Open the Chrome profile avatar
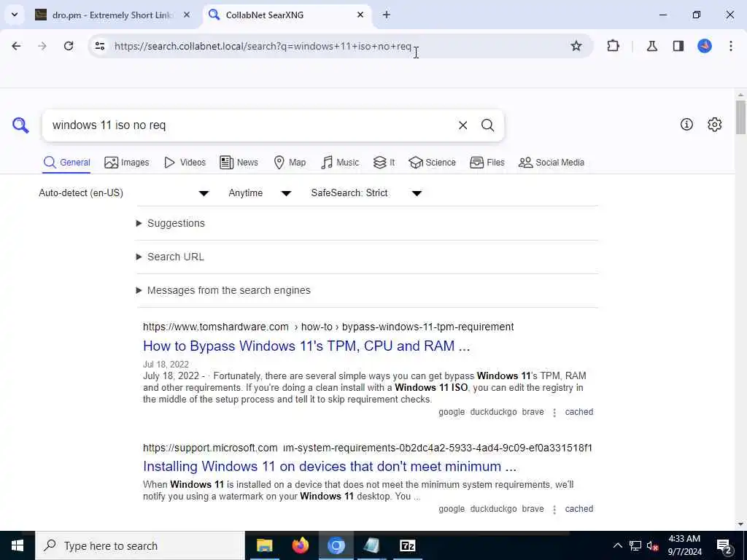The width and height of the screenshot is (747, 560). (x=705, y=46)
